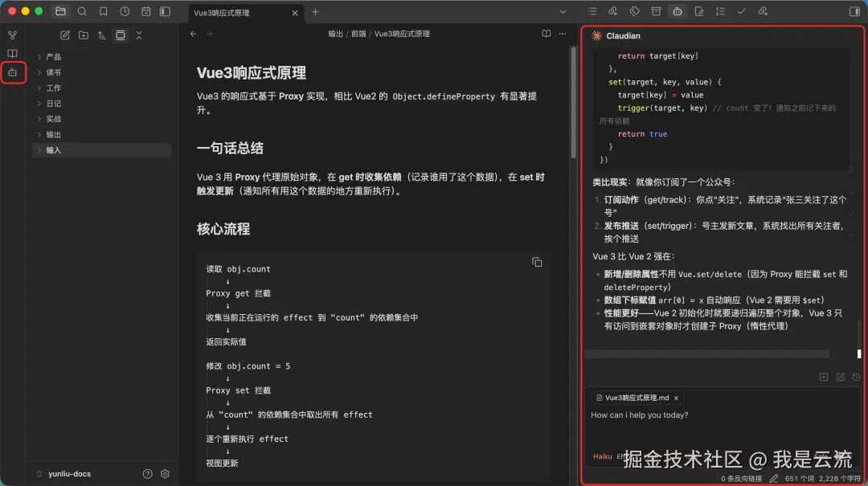Image resolution: width=868 pixels, height=486 pixels.
Task: Select the Claudian robot panel tab
Action: pyautogui.click(x=678, y=11)
